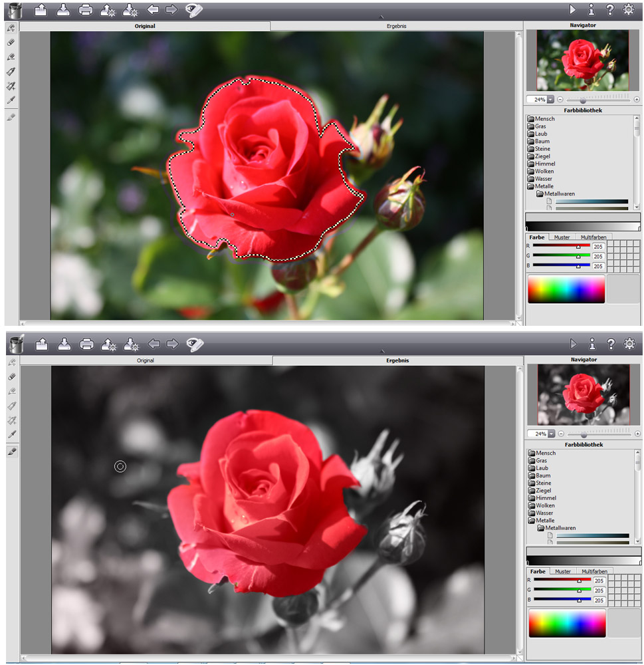Screen dimensions: 644x665
Task: Open an image using upper window's upload-arrow icon
Action: pyautogui.click(x=41, y=10)
